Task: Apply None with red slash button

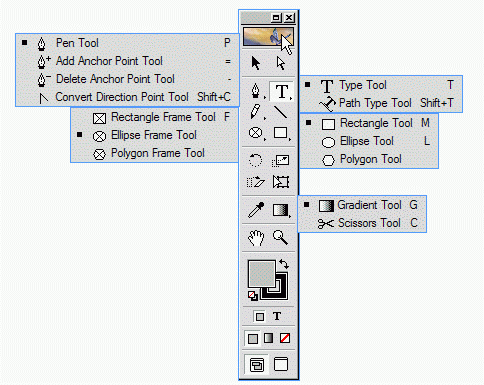Action: pos(285,338)
